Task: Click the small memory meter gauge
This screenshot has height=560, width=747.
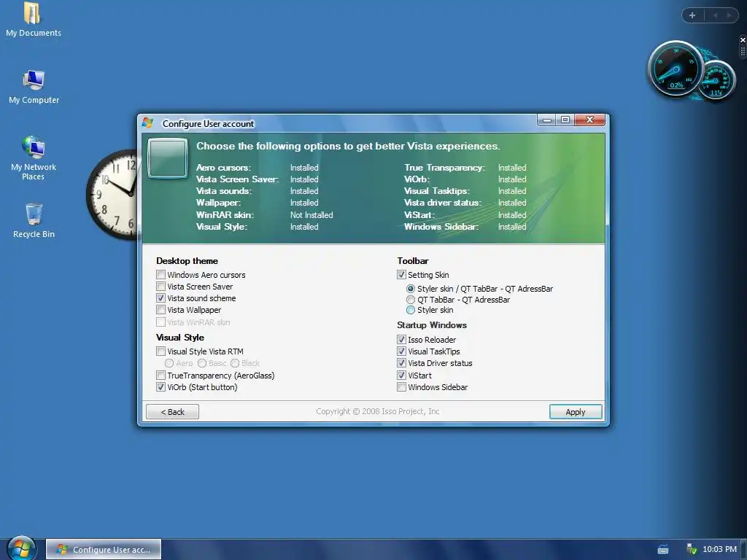Action: coord(716,80)
